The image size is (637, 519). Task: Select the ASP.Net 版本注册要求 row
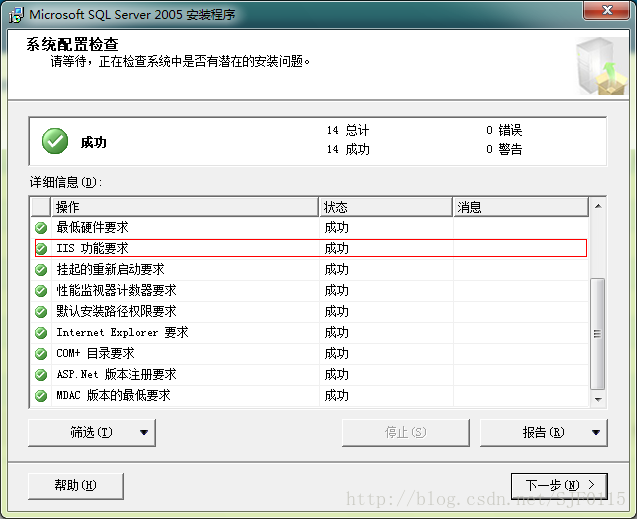tap(311, 374)
